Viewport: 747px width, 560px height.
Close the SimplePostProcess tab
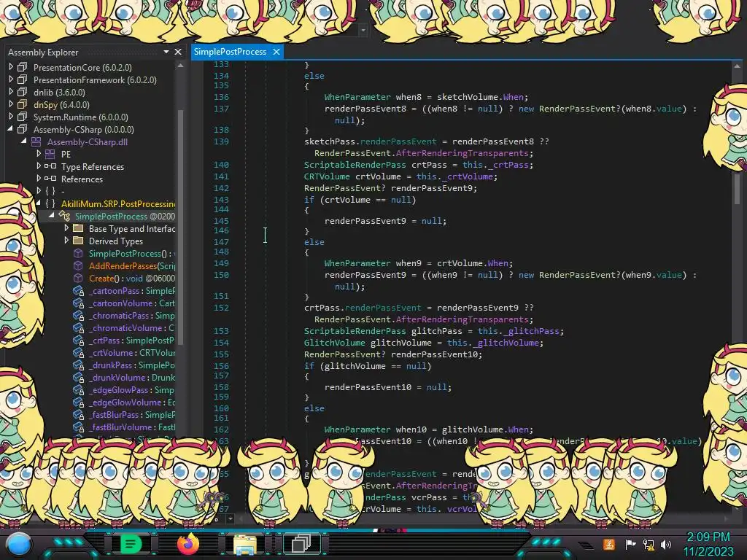coord(276,52)
